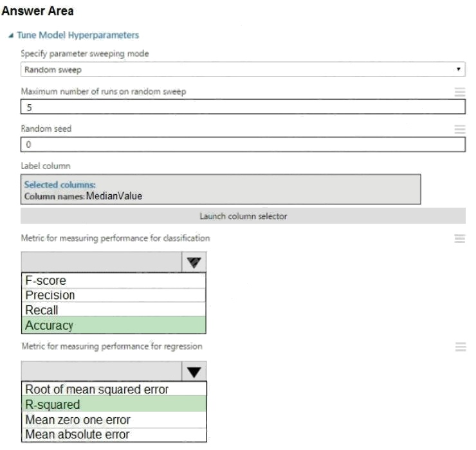The image size is (476, 450).
Task: Click Launch column selector button
Action: tap(243, 216)
